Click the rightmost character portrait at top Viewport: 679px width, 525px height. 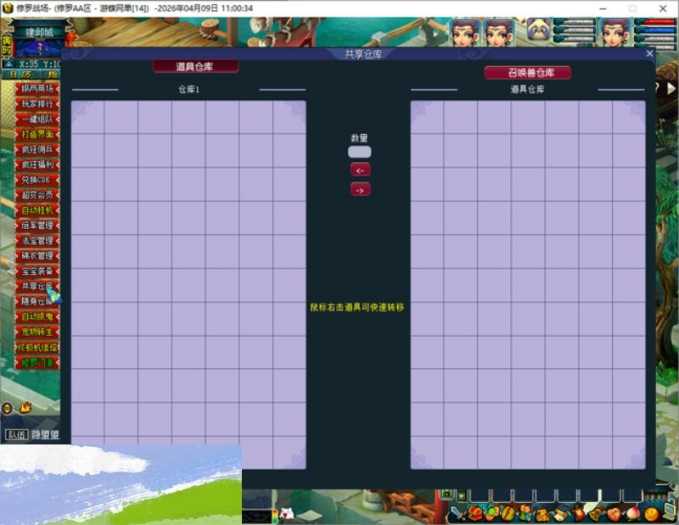pyautogui.click(x=615, y=32)
